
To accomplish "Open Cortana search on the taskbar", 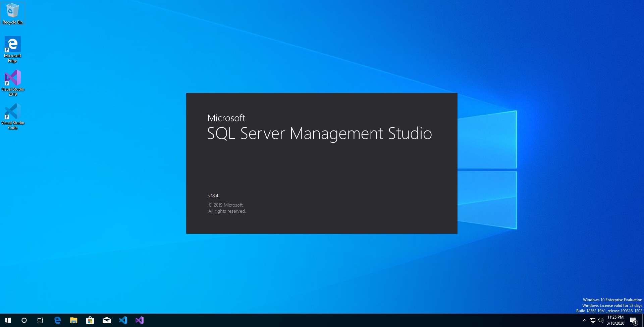I will 24,320.
